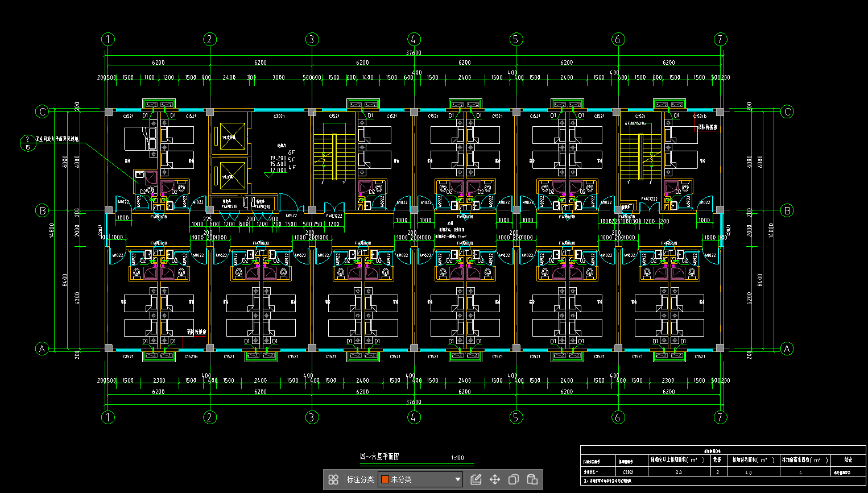Expand the 未分类 dropdown arrow
Viewport: 868px width, 493px height.
click(x=457, y=479)
